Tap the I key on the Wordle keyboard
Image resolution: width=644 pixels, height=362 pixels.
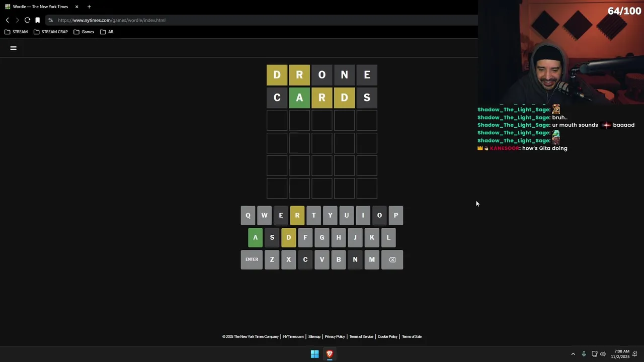click(363, 215)
